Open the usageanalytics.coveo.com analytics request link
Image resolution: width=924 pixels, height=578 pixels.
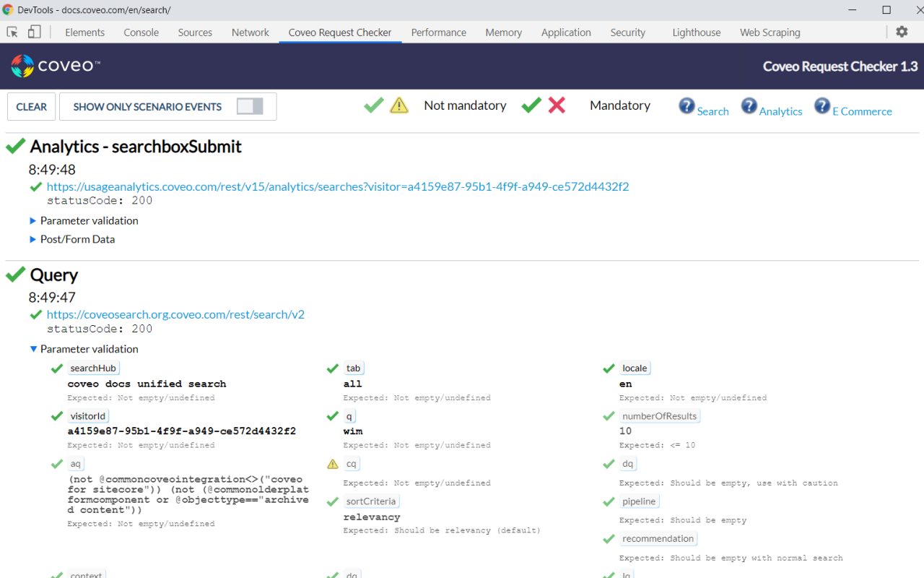coord(338,186)
